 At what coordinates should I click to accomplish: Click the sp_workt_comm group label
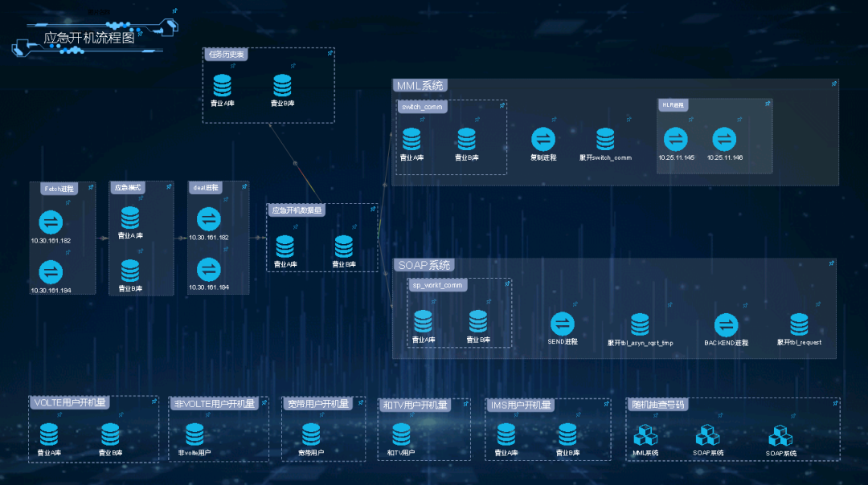coord(437,285)
